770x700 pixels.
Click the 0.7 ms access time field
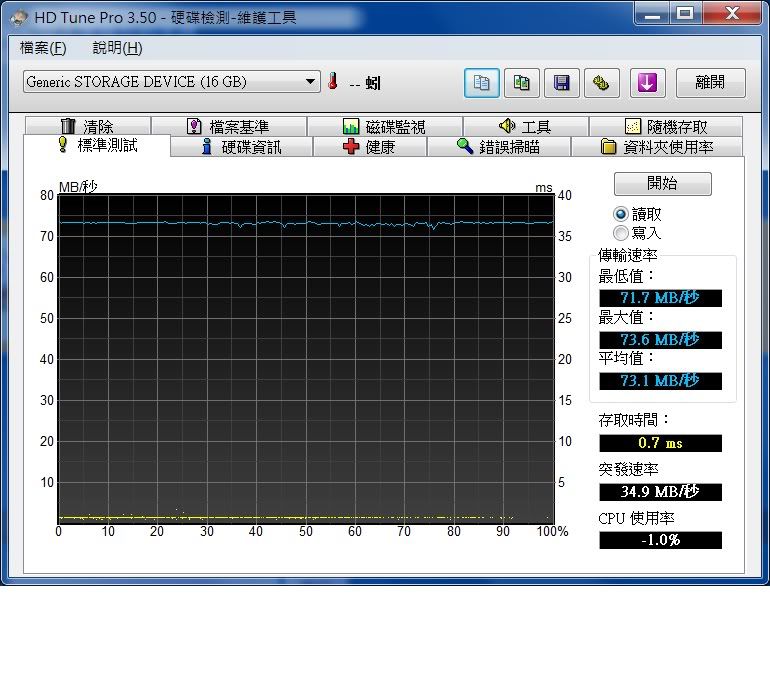point(660,443)
